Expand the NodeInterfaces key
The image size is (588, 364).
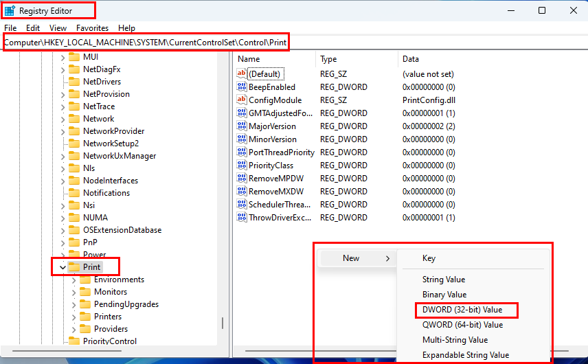63,181
